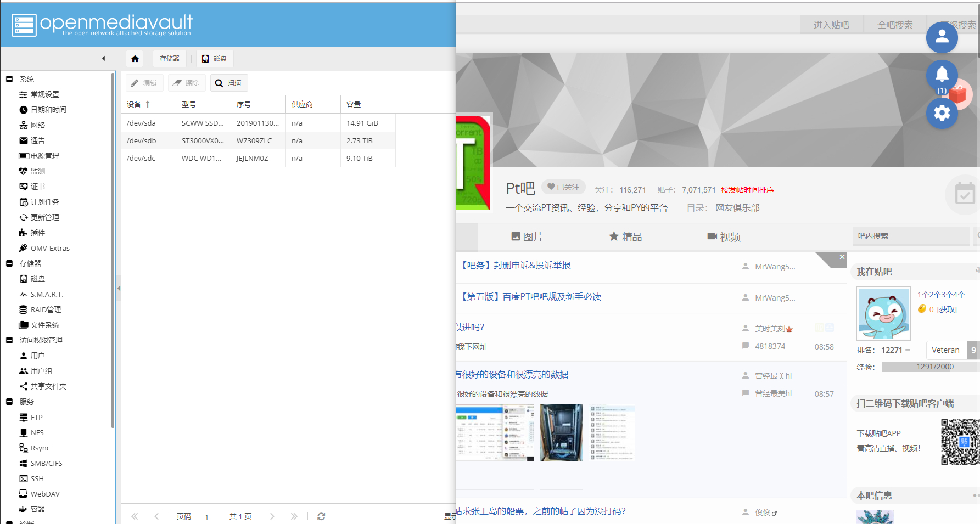Click 扫描 to scan disks

click(x=229, y=83)
